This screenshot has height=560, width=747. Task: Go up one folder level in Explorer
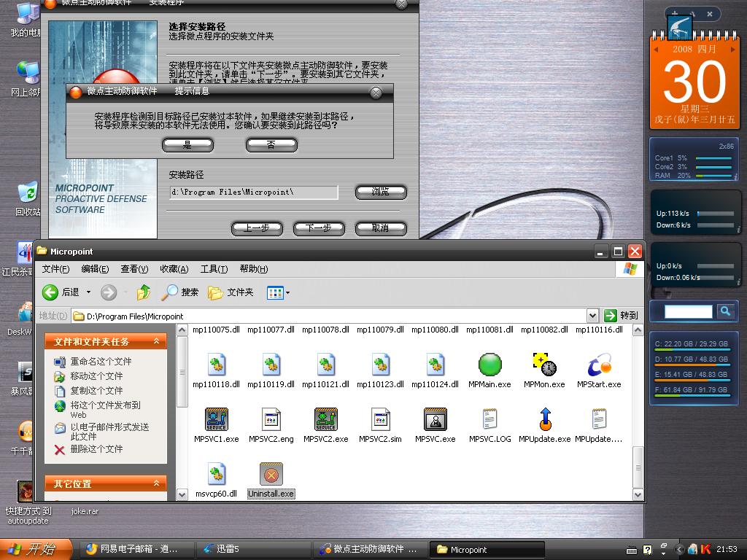point(144,292)
